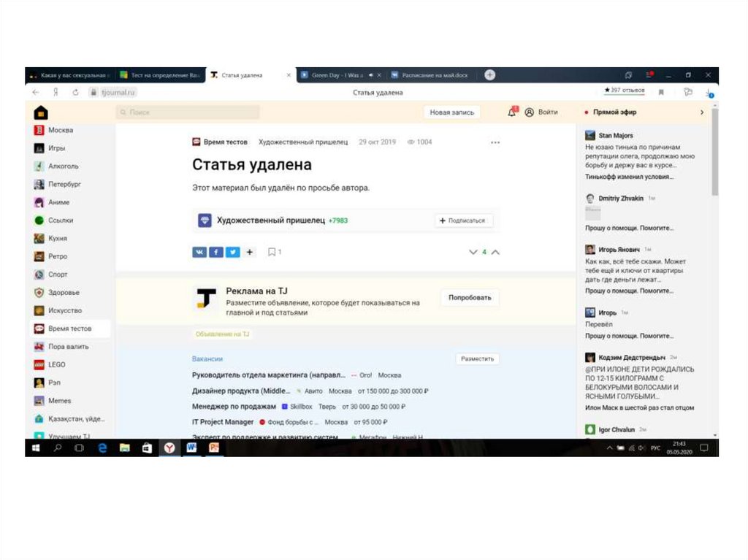This screenshot has height=560, width=748.
Task: Open Microsoft Store from the taskbar
Action: [147, 448]
